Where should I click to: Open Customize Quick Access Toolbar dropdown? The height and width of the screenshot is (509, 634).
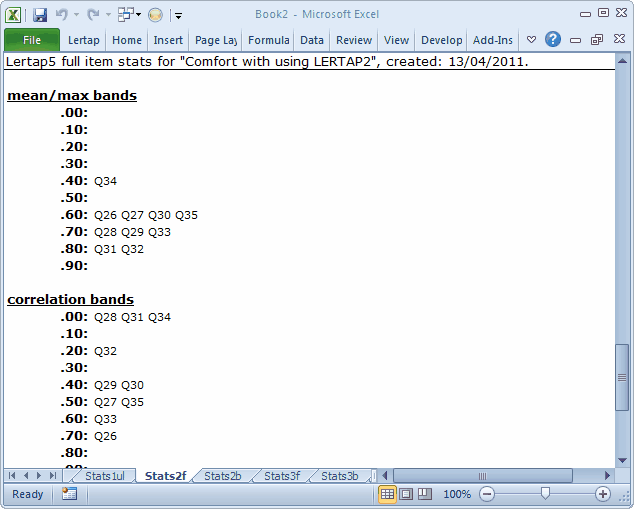coord(178,16)
